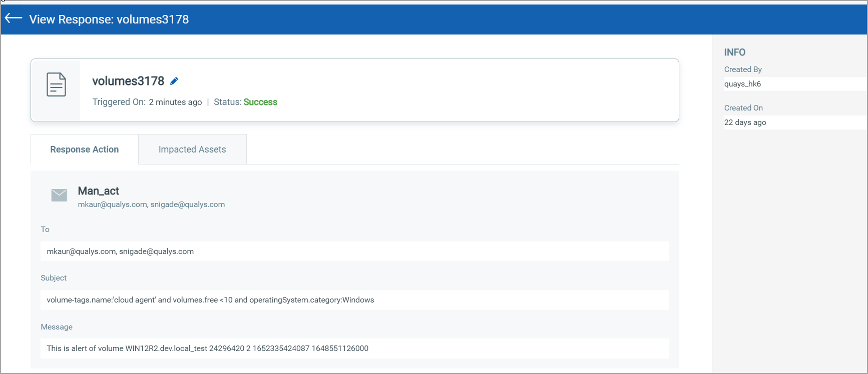The image size is (868, 374).
Task: Click the envelope icon next to Man_act
Action: coord(59,195)
